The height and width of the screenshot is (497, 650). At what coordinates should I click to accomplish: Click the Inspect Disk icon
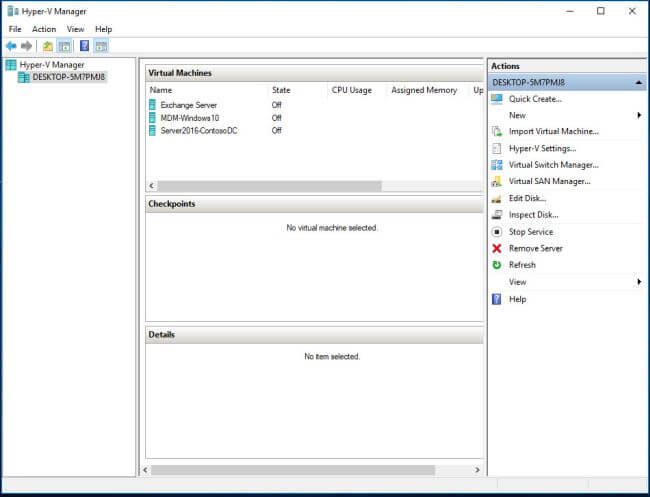497,215
